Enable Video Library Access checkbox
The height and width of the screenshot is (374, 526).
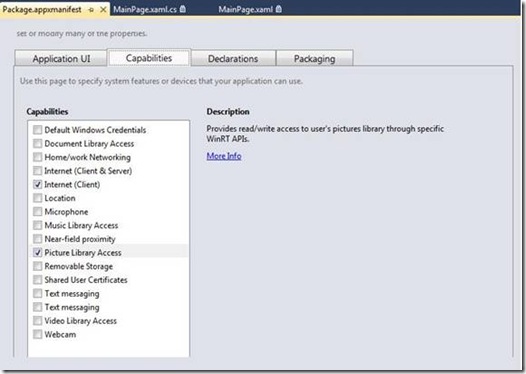pos(38,321)
